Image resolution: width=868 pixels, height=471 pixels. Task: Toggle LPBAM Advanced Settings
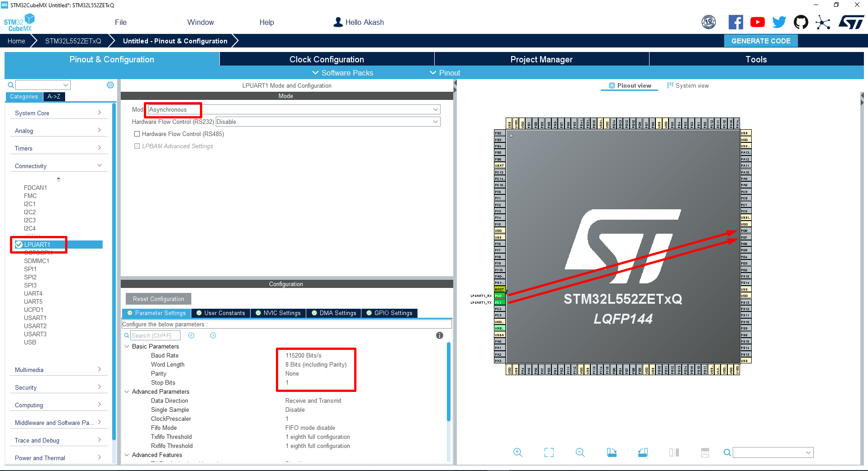[x=137, y=146]
